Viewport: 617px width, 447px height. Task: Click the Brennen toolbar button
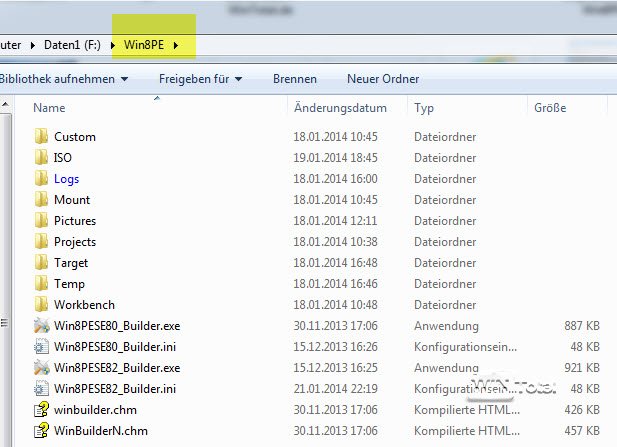click(x=295, y=79)
